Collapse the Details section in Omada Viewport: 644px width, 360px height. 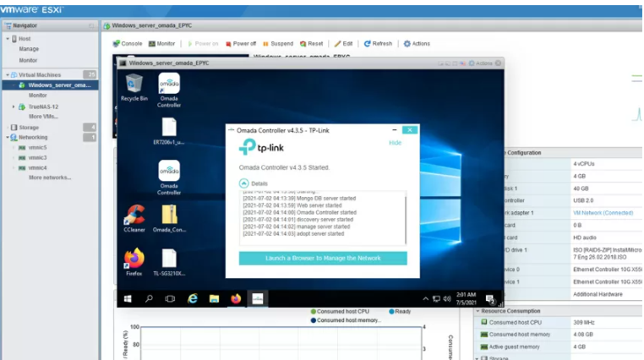(x=244, y=183)
